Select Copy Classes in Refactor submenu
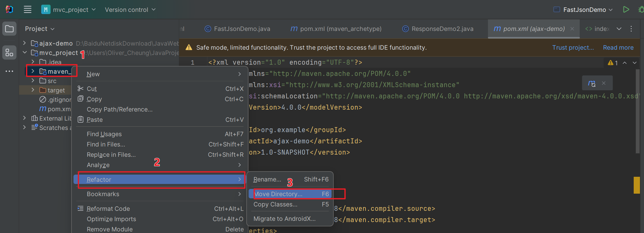The height and width of the screenshot is (233, 644). point(290,204)
